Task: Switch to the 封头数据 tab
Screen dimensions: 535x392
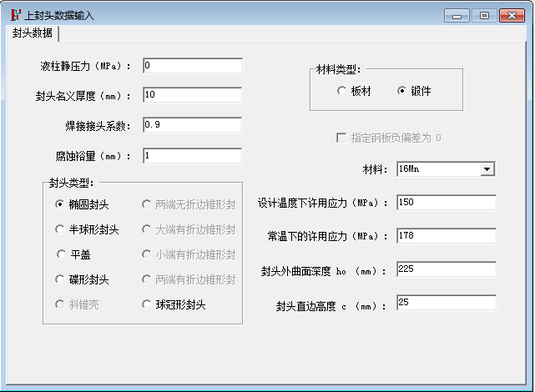Action: pyautogui.click(x=32, y=33)
